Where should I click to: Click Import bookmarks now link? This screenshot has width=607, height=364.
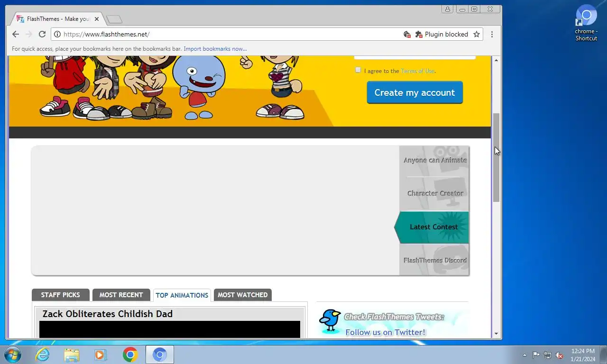coord(215,49)
